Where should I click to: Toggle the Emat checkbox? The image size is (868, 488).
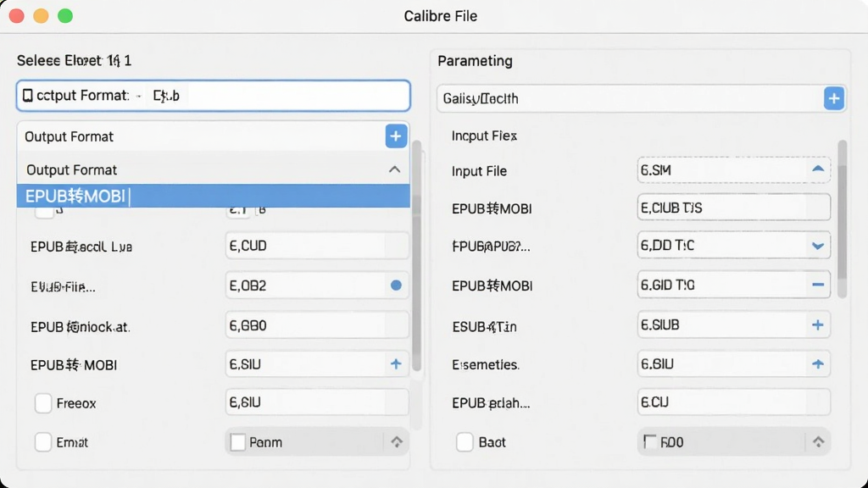point(43,442)
